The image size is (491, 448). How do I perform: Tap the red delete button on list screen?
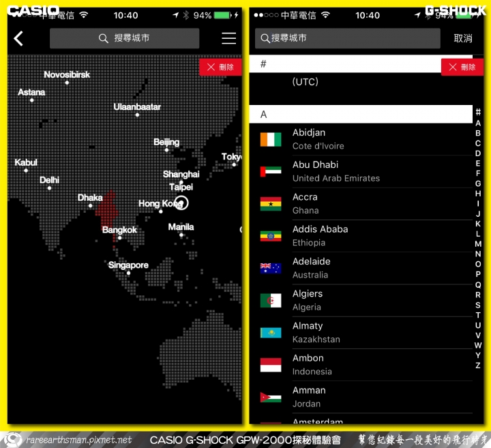462,67
